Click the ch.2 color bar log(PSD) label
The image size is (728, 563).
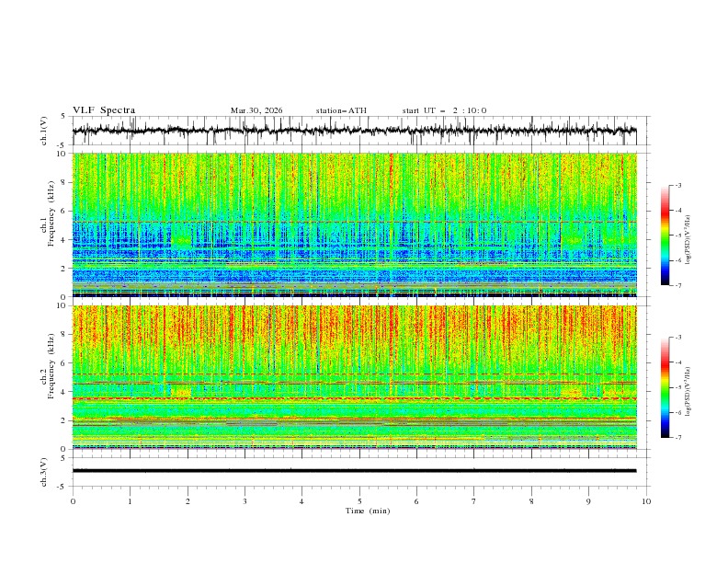coord(688,392)
